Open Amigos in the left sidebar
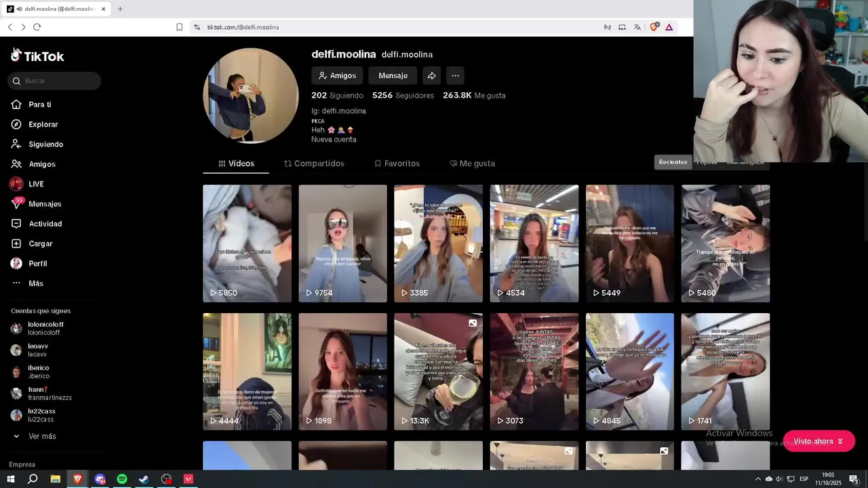 [42, 164]
